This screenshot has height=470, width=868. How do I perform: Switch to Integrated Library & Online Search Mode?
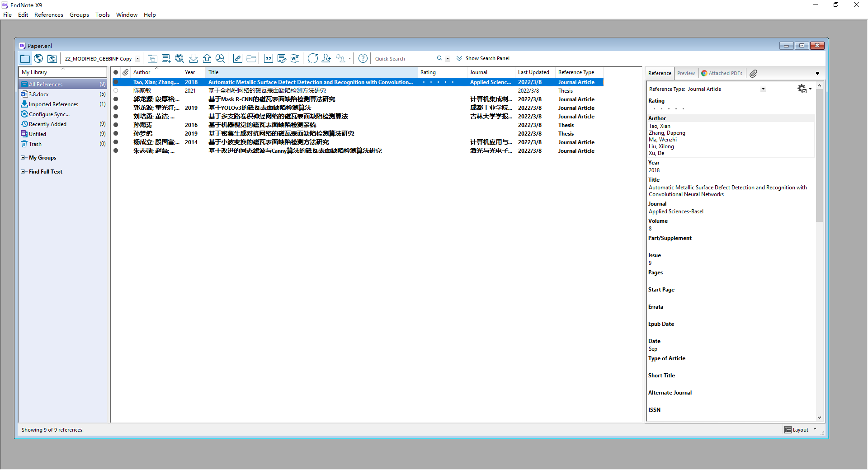(x=52, y=58)
